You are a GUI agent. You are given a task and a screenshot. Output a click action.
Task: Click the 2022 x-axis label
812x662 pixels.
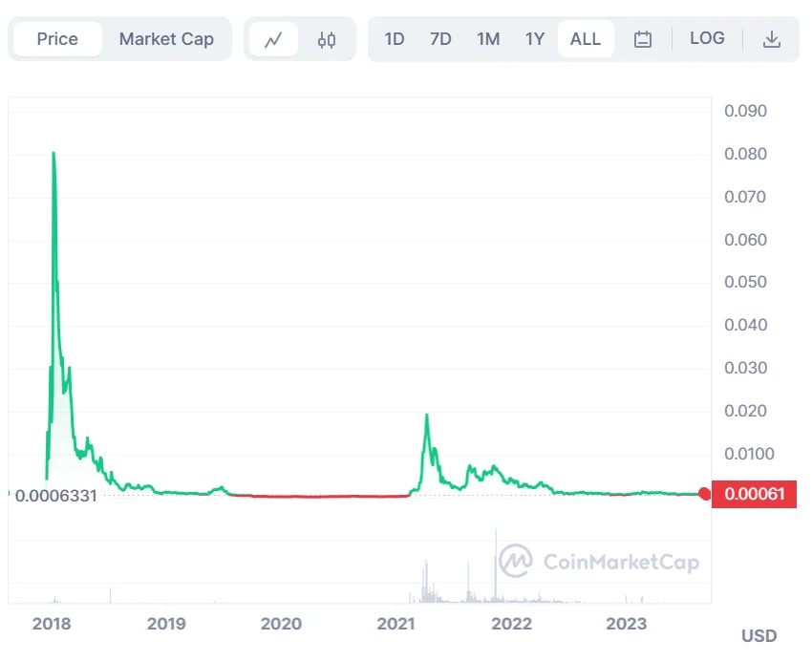point(512,624)
